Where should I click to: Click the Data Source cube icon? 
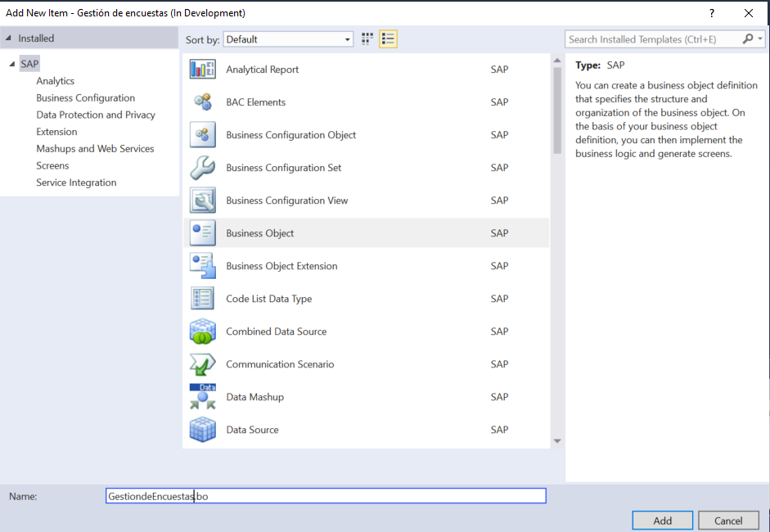[x=202, y=430]
